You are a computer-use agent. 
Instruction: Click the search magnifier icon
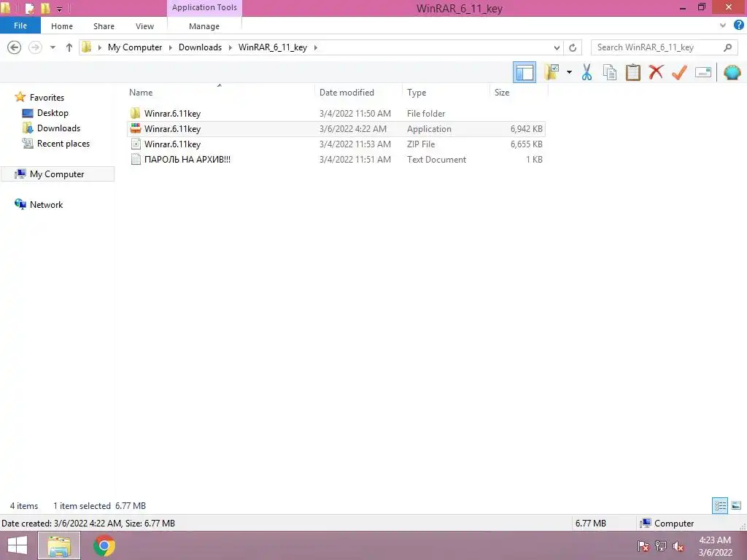pos(727,47)
